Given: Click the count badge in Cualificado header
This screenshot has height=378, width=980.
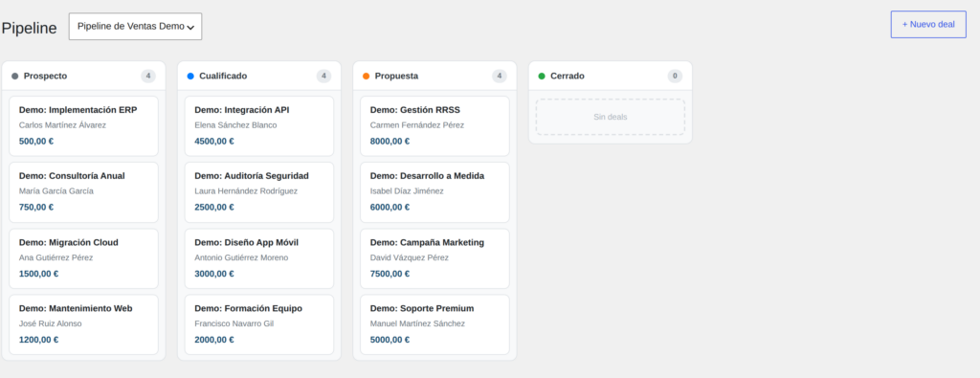Looking at the screenshot, I should (x=323, y=77).
